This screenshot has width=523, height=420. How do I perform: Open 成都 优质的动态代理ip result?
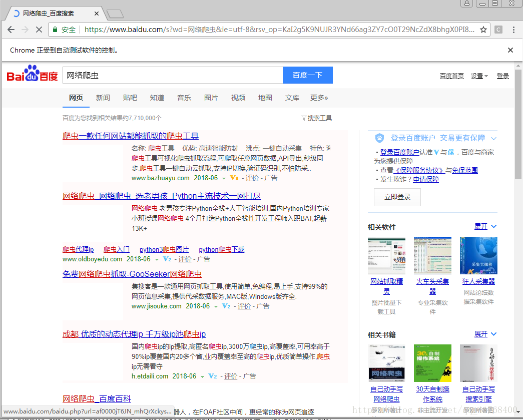[134, 334]
